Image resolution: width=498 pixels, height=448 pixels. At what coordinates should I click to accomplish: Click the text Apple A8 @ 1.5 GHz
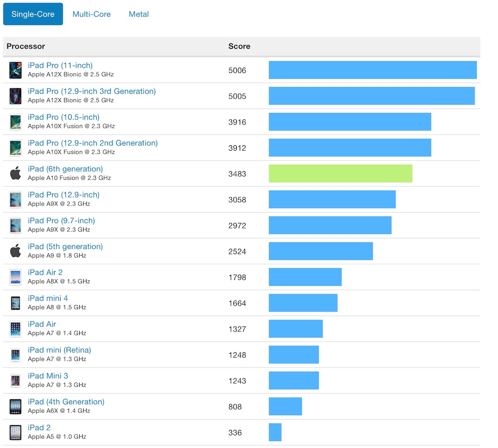pyautogui.click(x=57, y=308)
